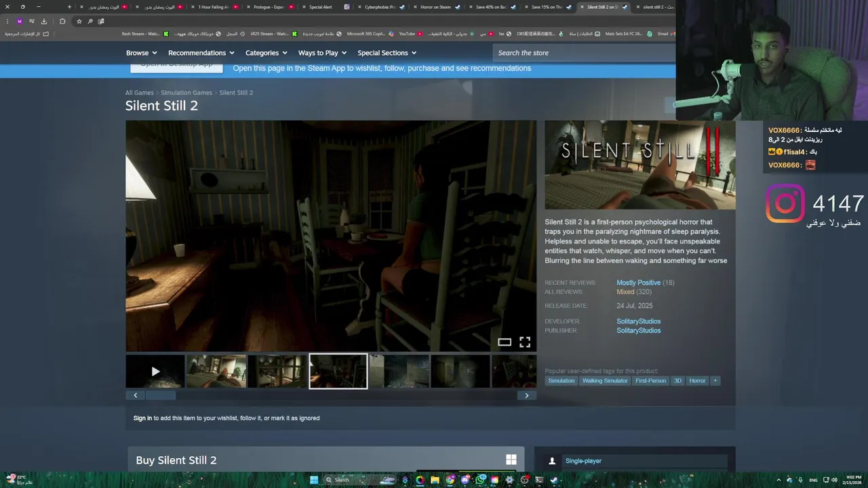Open WhatsApp from the taskbar

pos(480,480)
